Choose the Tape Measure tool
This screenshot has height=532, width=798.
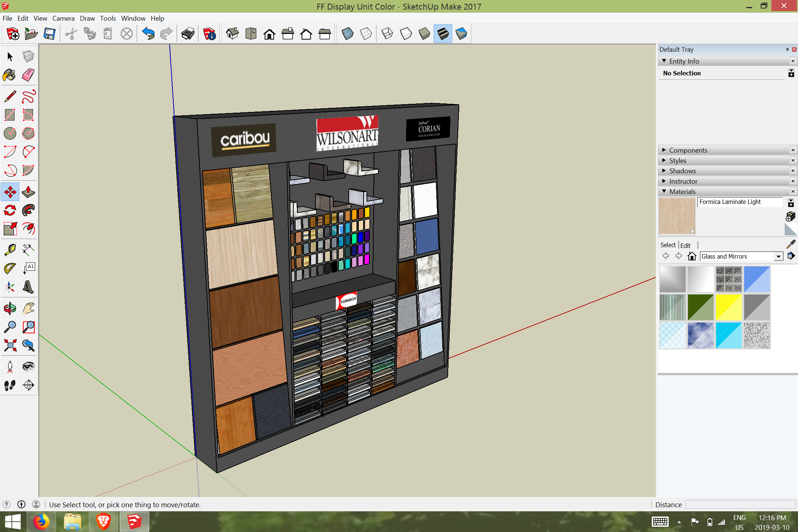tap(10, 249)
